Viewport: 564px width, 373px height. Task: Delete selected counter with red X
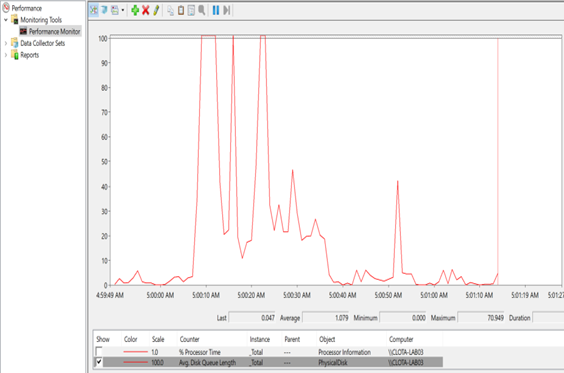point(145,10)
